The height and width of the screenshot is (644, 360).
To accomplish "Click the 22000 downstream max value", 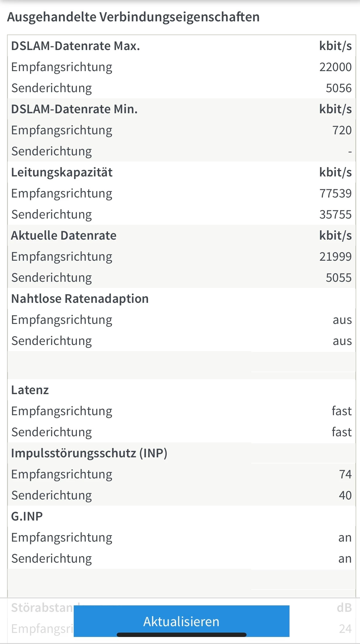I will [x=335, y=67].
